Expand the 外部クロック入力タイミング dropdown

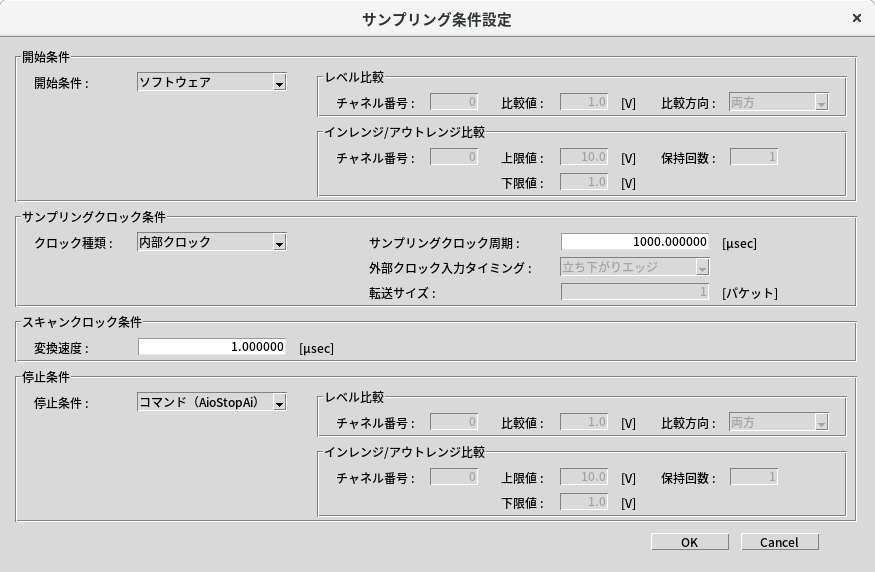[635, 267]
